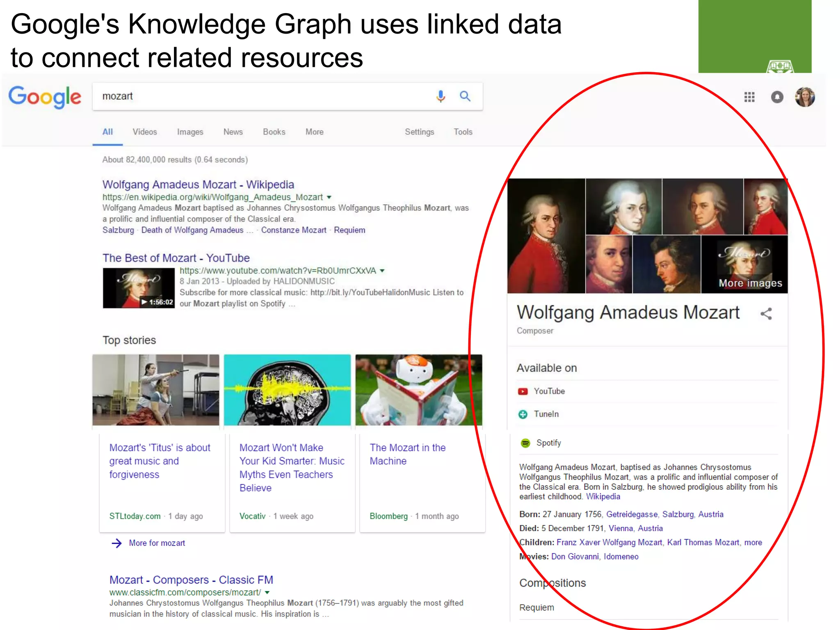Open Mozart Won't Make Your Kid Smarter headline
Screen dimensions: 840x630
tap(292, 468)
